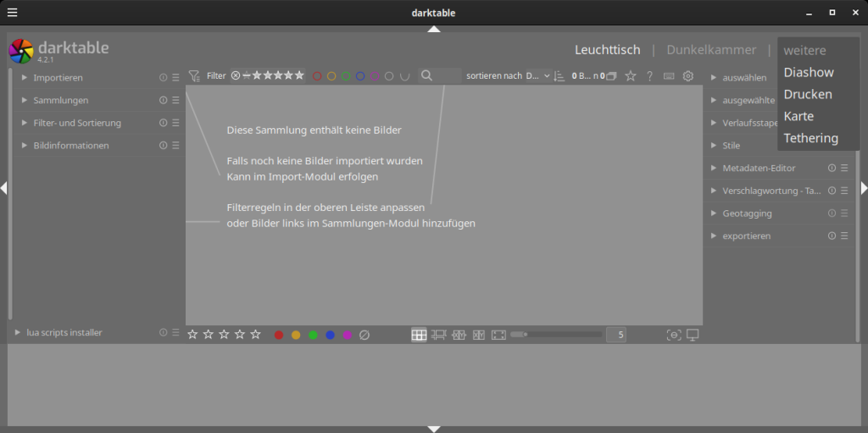Apply one-star rating in bottom bar
This screenshot has height=433, width=868.
click(x=192, y=335)
